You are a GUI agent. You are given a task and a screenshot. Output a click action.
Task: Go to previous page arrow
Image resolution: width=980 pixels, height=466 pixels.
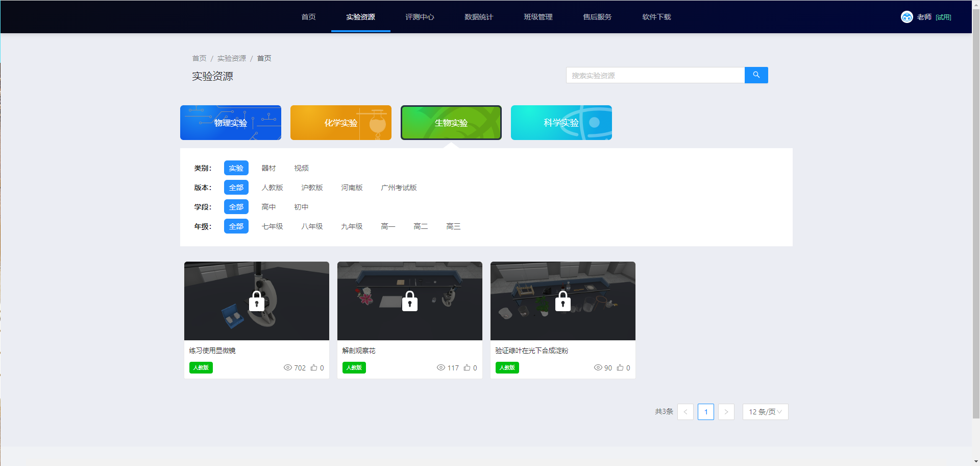685,412
